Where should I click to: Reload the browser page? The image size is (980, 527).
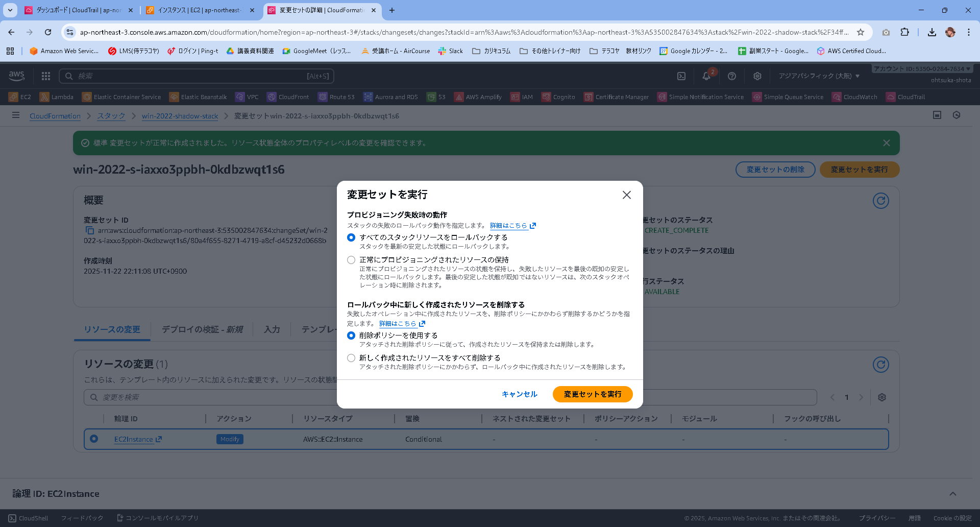(x=48, y=32)
